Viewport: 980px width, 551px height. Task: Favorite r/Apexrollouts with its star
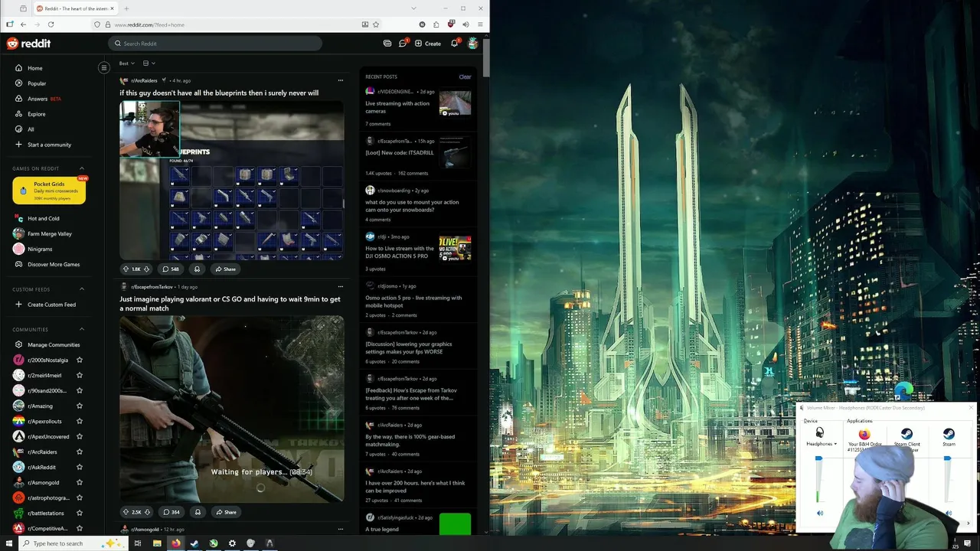[x=80, y=421]
